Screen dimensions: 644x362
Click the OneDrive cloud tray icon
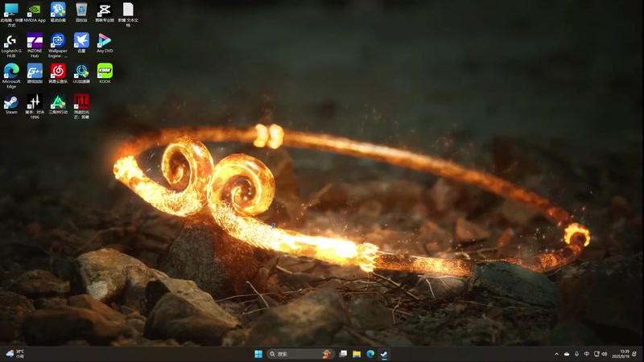click(567, 354)
